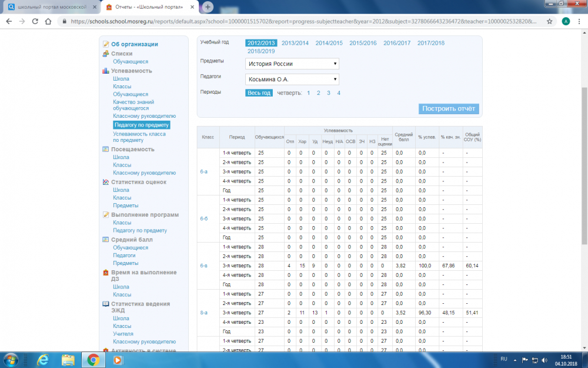Screen dimensions: 588x368
Task: Click the RU language indicator
Action: (x=504, y=359)
